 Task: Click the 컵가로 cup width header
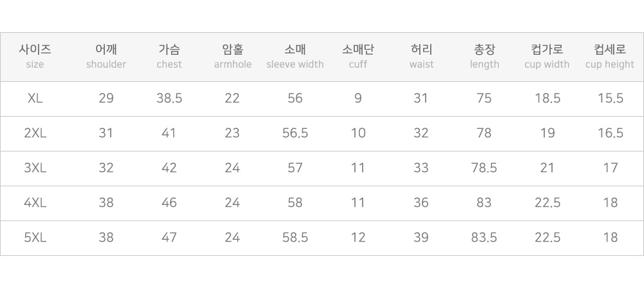click(547, 57)
